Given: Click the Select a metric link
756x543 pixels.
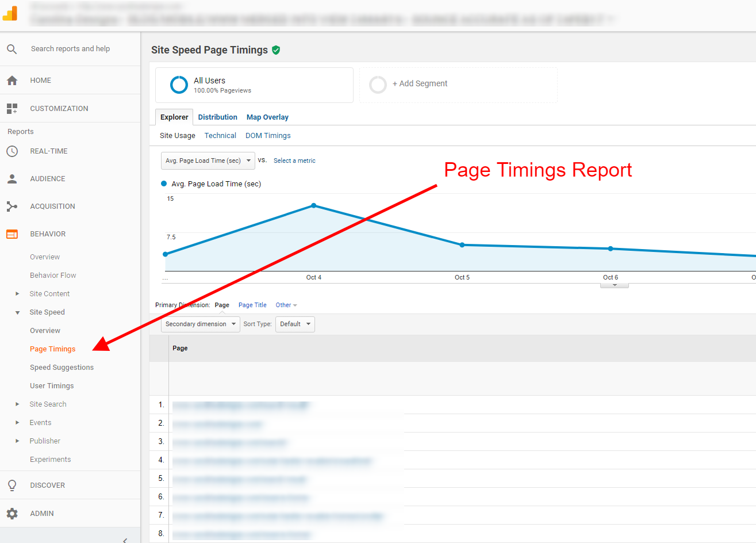Looking at the screenshot, I should pyautogui.click(x=294, y=160).
